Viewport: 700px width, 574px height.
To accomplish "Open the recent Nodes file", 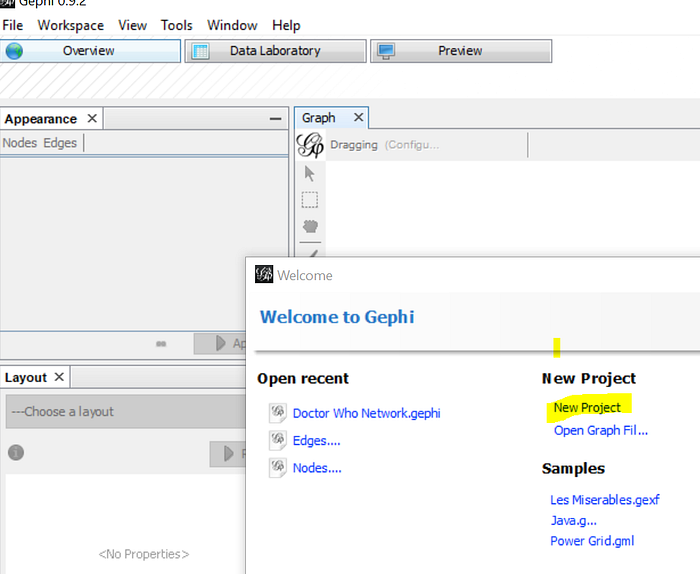I will pyautogui.click(x=317, y=468).
